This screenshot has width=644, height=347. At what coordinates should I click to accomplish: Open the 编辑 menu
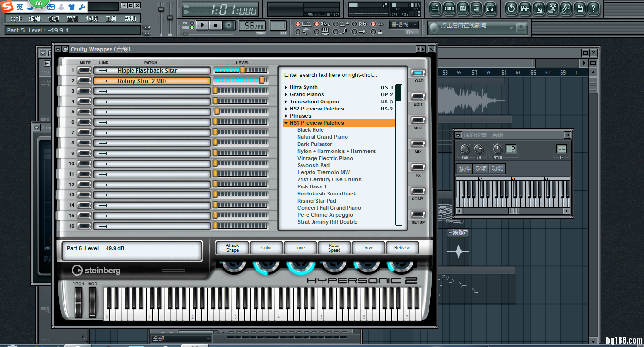point(34,18)
